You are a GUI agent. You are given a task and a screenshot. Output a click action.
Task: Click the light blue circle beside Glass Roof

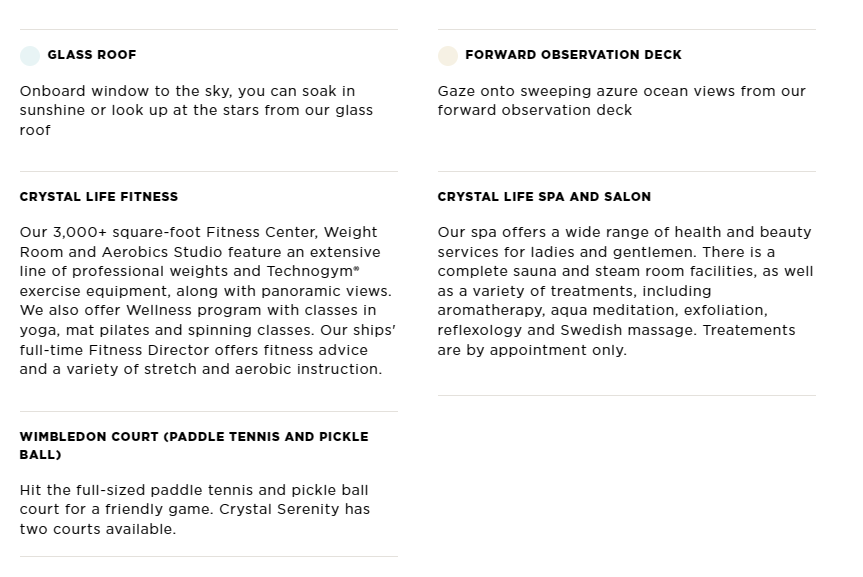(x=30, y=56)
